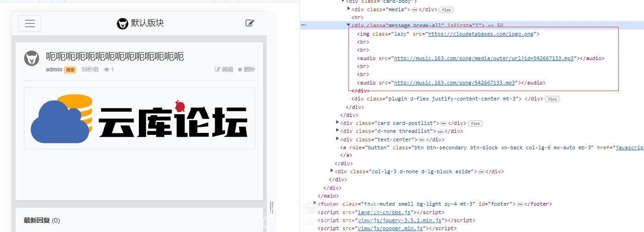Click the post title 呃呃呃呃
Viewport: 644px width, 232px height.
click(115, 57)
